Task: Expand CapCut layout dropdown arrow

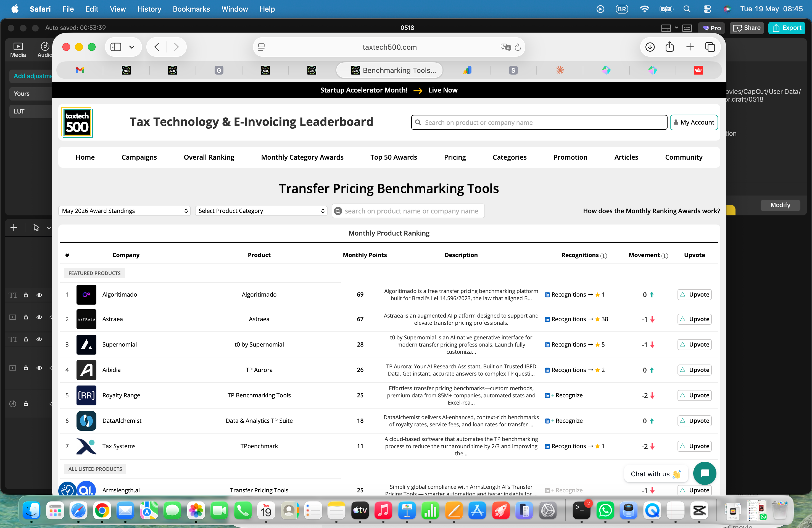Action: pos(676,28)
